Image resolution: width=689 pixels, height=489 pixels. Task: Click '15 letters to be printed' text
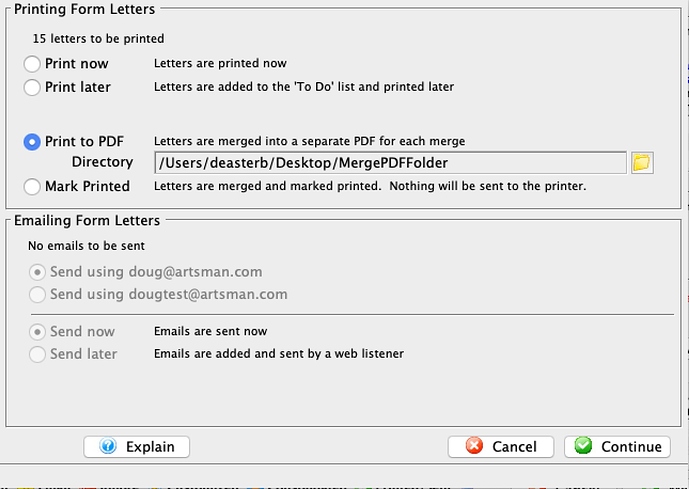(98, 39)
